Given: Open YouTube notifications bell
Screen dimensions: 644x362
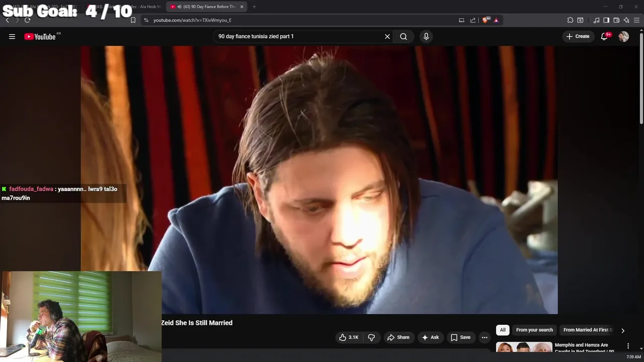Looking at the screenshot, I should tap(605, 36).
